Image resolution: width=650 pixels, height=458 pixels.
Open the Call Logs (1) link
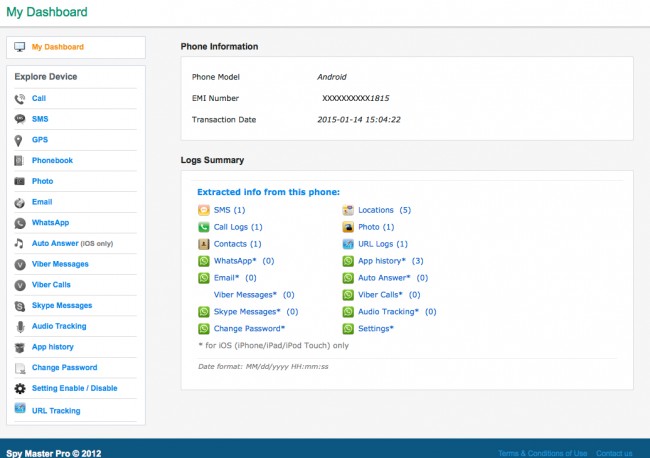click(238, 227)
